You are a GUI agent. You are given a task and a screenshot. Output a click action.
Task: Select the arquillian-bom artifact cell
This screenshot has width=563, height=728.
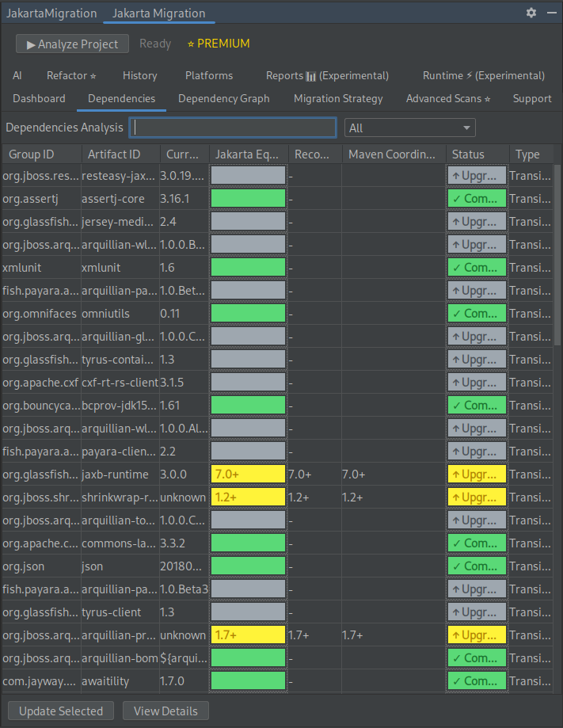coord(120,658)
